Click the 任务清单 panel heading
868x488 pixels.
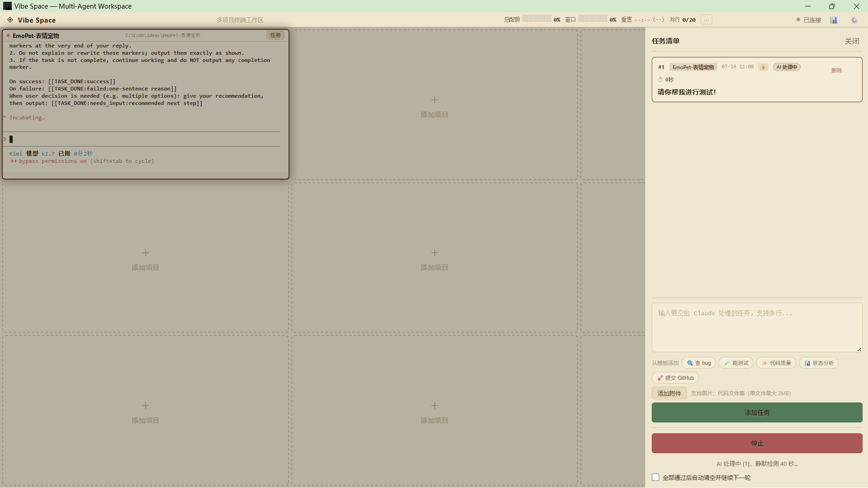tap(665, 41)
